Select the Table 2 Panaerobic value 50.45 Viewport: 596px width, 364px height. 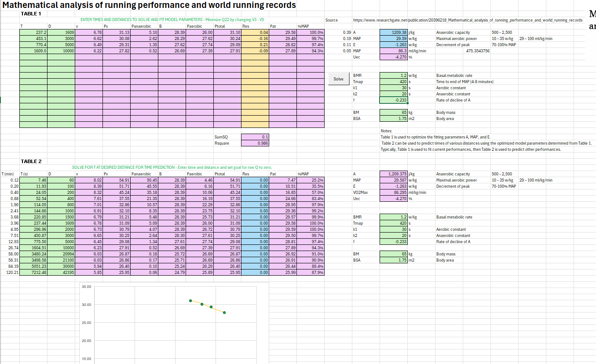click(x=144, y=180)
